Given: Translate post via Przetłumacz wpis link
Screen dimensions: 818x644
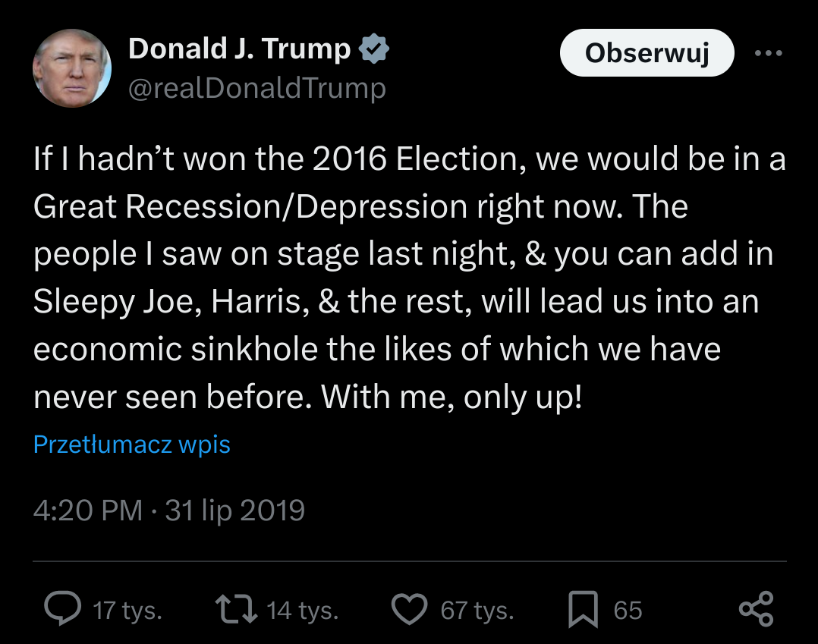Looking at the screenshot, I should (132, 445).
